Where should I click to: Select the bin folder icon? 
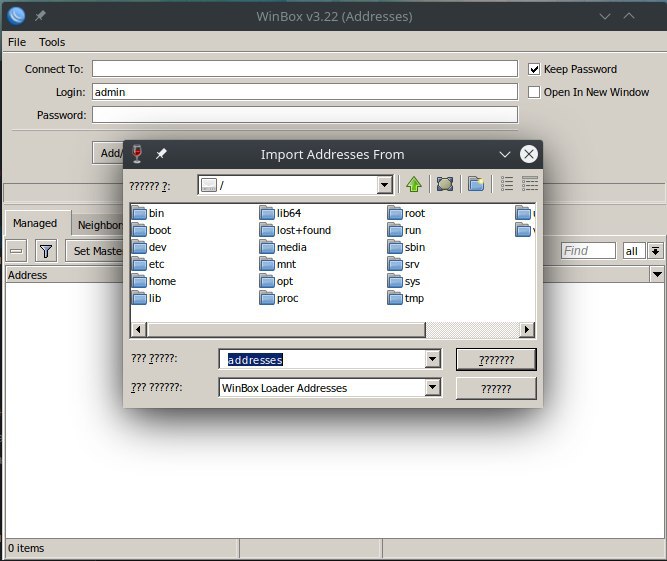click(139, 213)
